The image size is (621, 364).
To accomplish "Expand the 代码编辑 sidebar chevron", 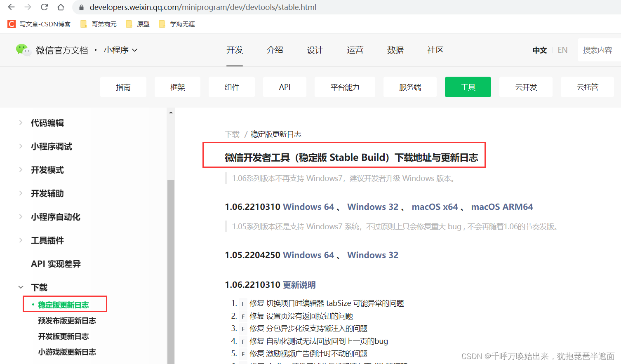I will [x=21, y=122].
